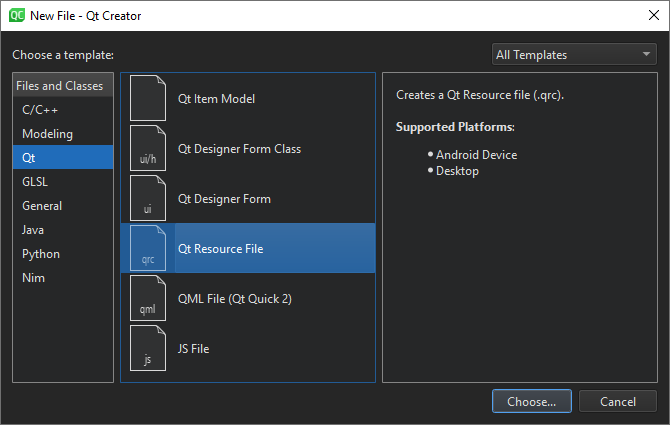670x425 pixels.
Task: Click the qml file template icon
Action: click(x=148, y=299)
